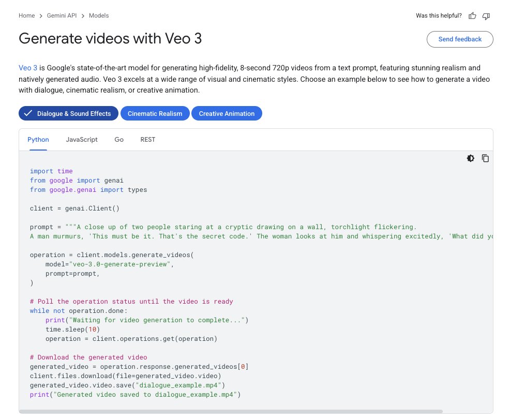Click the thumbs down not helpful icon
The image size is (510, 420).
[486, 16]
